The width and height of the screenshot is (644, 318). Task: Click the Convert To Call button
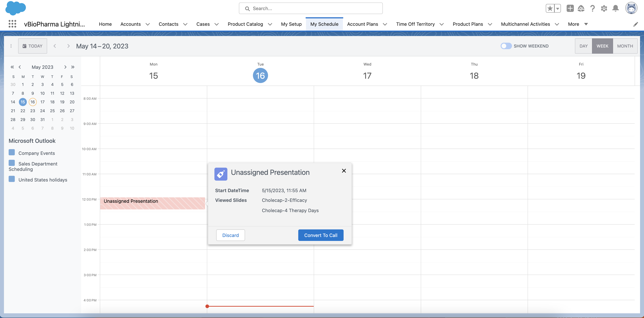[x=321, y=235]
